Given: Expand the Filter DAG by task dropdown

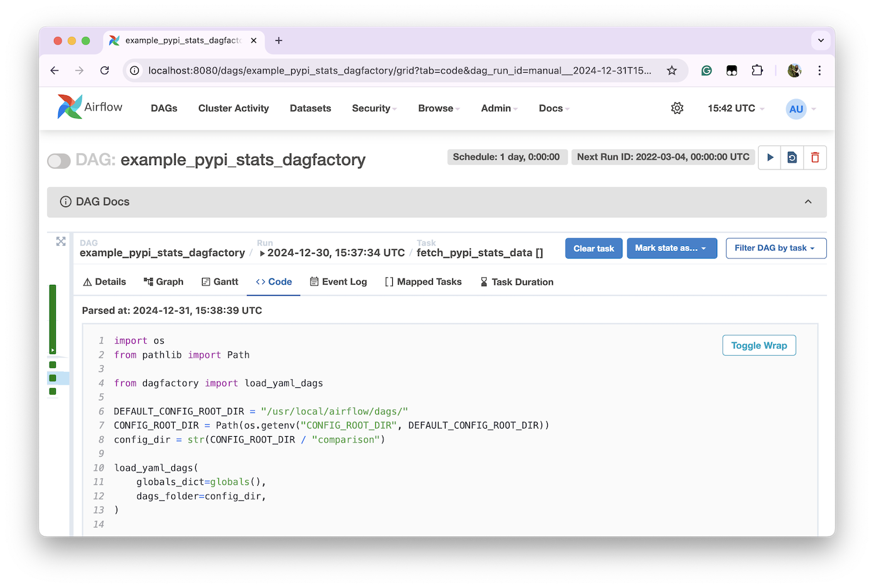Looking at the screenshot, I should tap(775, 249).
